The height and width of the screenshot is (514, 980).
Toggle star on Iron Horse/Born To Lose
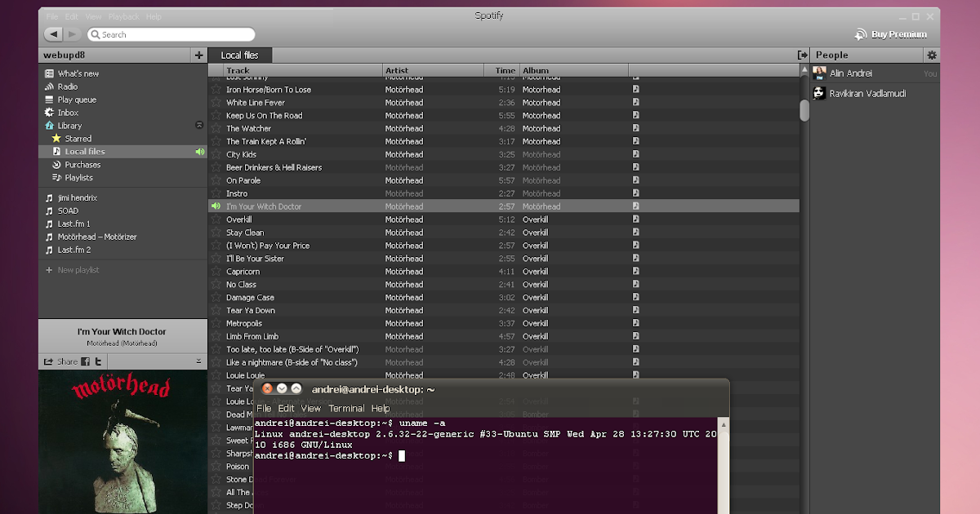point(216,90)
